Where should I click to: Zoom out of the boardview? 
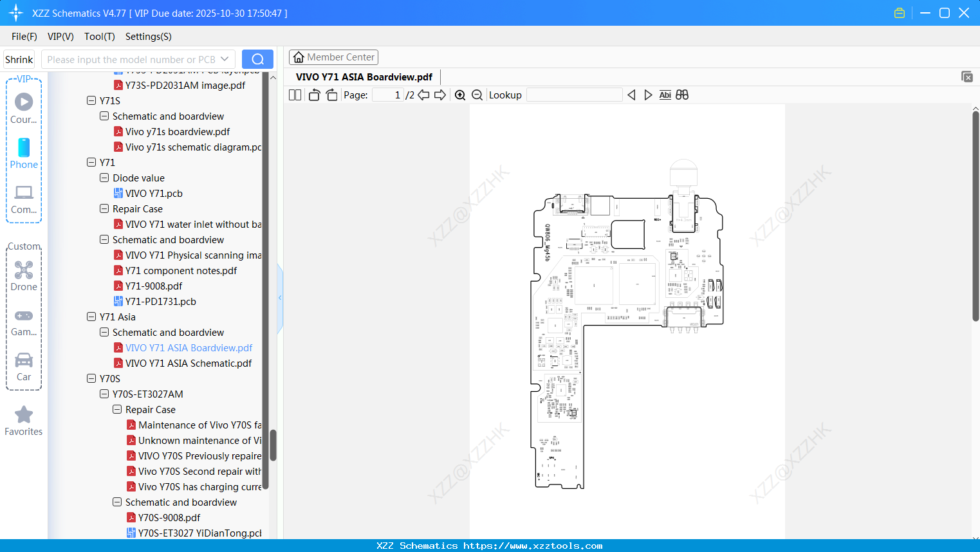pyautogui.click(x=477, y=95)
